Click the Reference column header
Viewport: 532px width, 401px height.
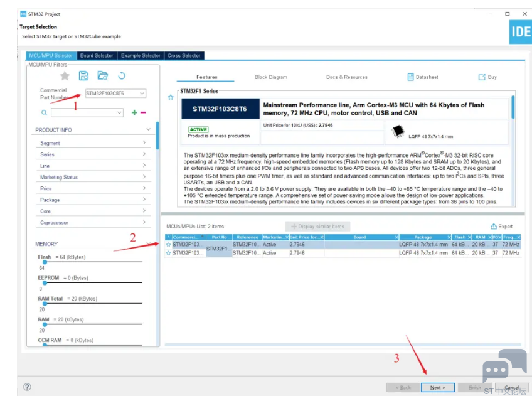point(247,237)
